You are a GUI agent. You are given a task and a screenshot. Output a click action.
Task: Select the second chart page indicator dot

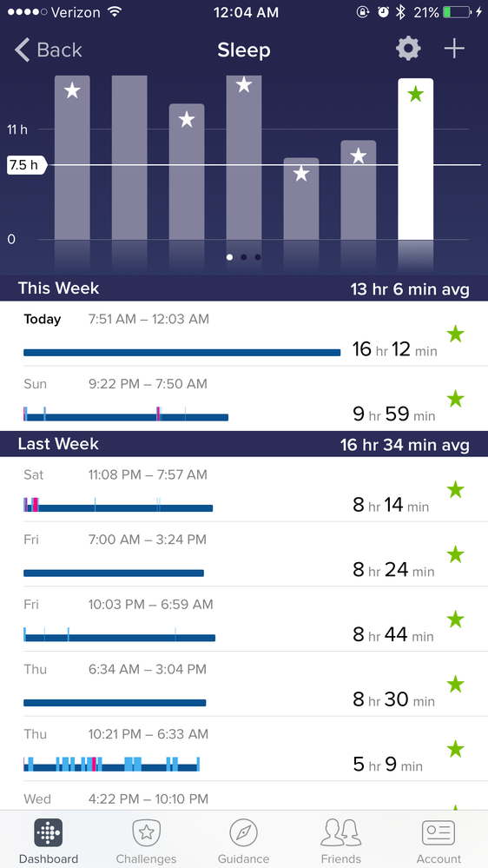tap(243, 257)
